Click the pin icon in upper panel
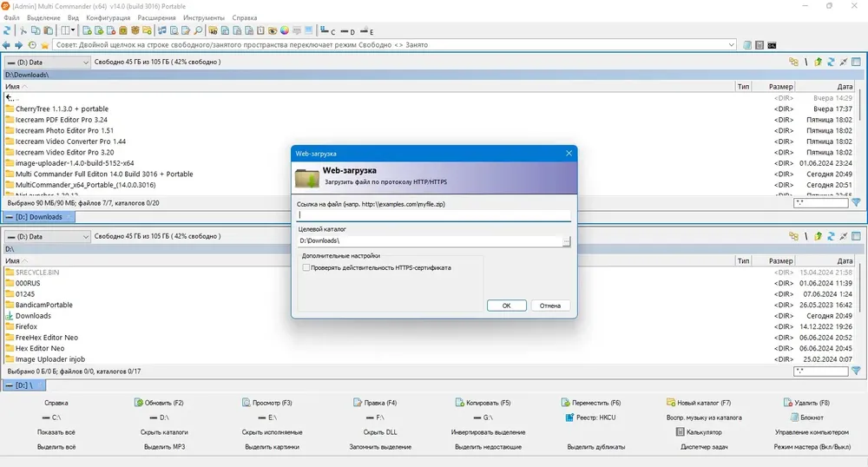The width and height of the screenshot is (868, 467). point(843,62)
